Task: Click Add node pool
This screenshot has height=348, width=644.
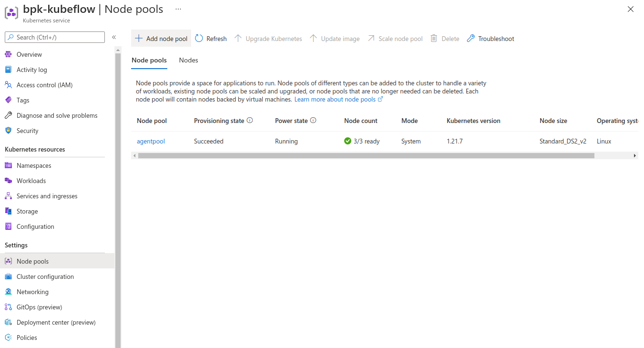Action: coord(161,39)
